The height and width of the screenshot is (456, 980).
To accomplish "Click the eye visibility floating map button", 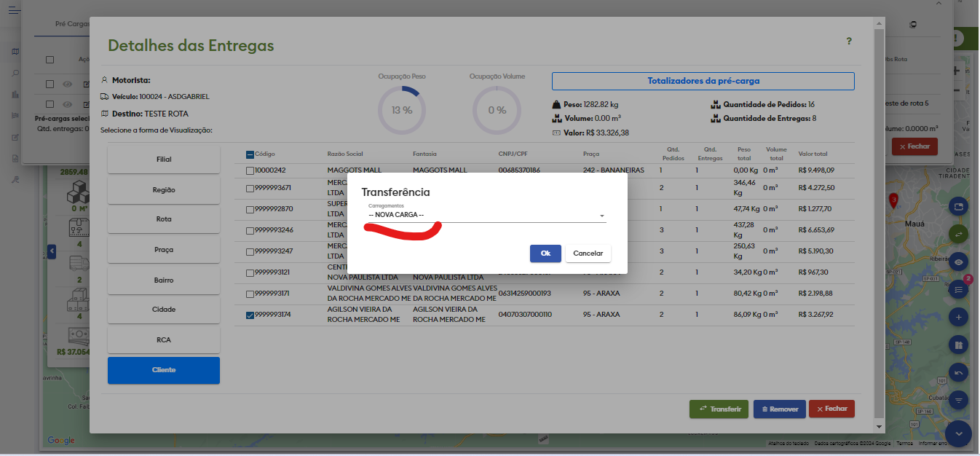I will (x=958, y=262).
